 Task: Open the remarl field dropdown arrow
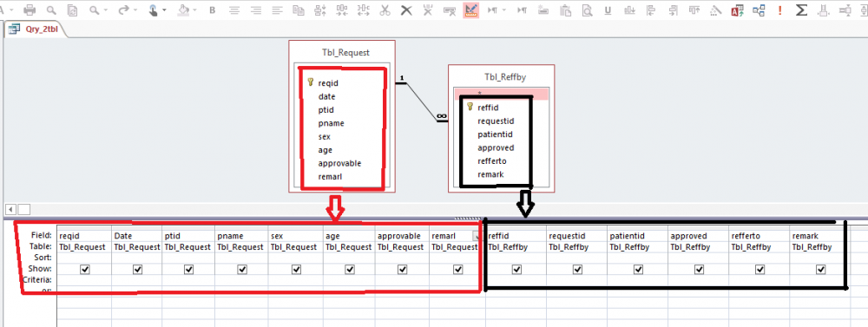tap(476, 236)
